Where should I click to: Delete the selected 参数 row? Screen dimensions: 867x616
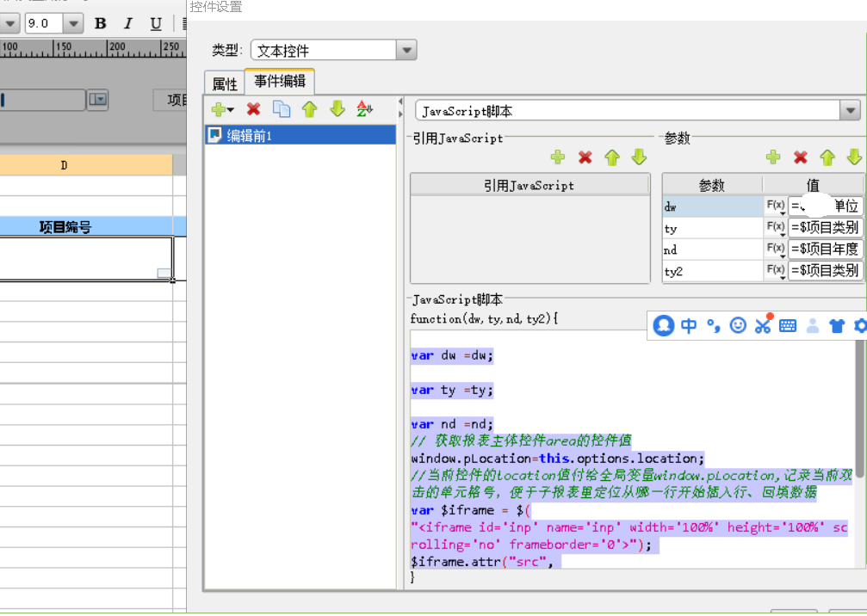coord(800,157)
